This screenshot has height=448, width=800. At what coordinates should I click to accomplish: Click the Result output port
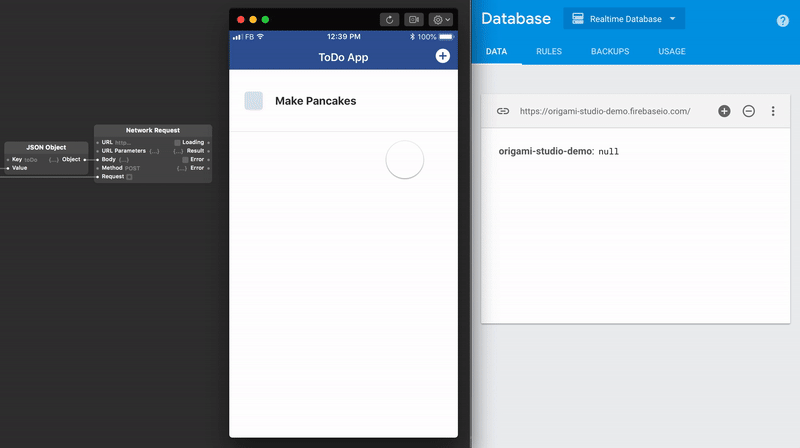(209, 151)
